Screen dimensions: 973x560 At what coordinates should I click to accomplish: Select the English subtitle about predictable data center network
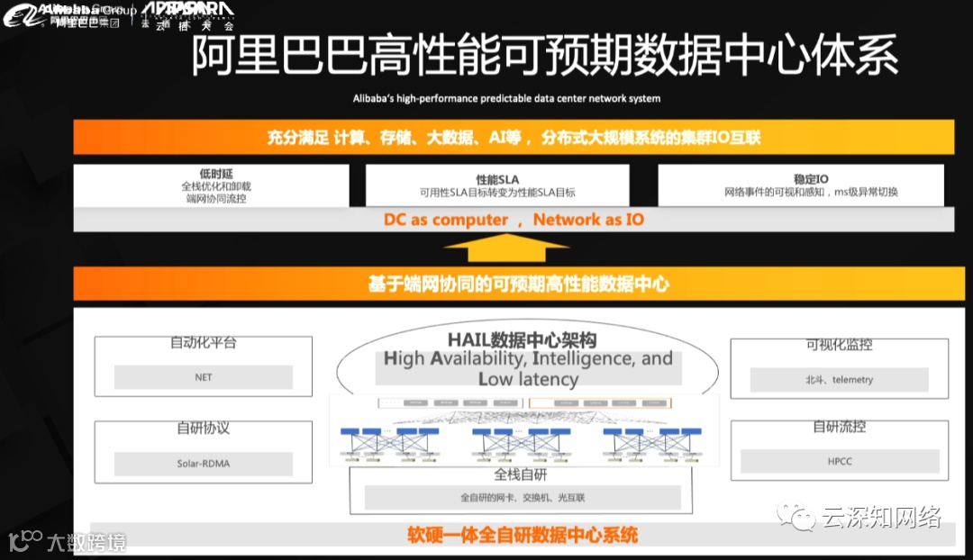[506, 98]
